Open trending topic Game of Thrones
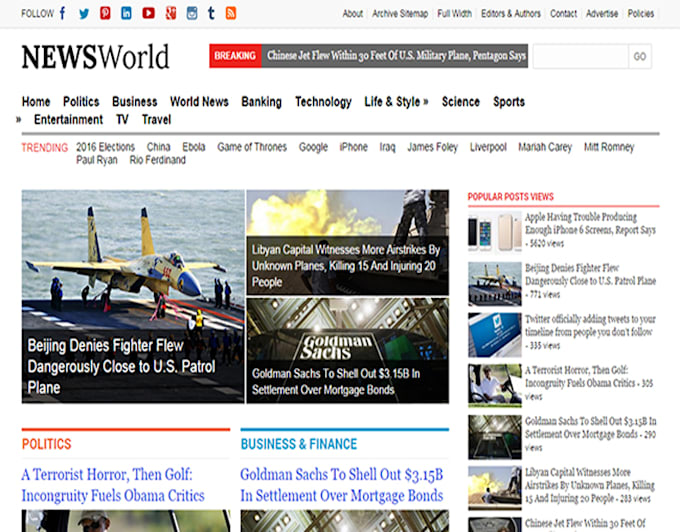 [252, 147]
